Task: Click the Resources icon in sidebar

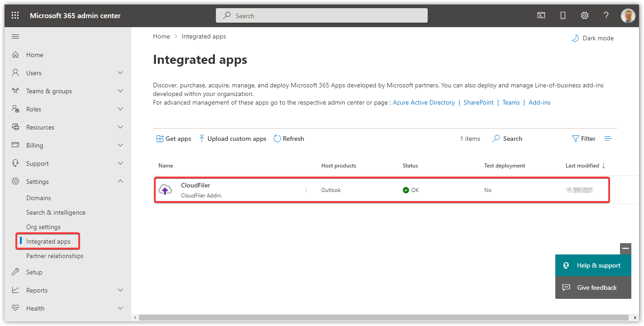Action: coord(15,127)
